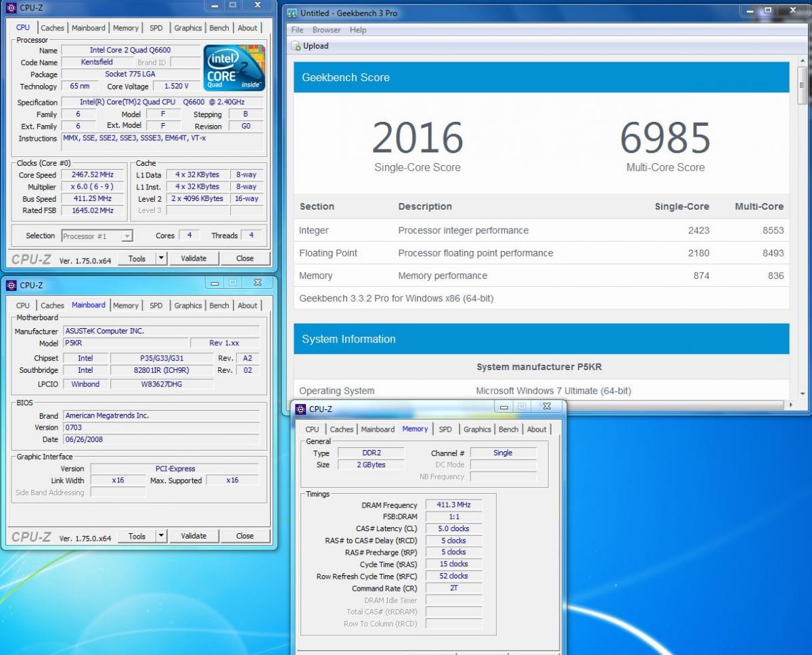Switch to Mainboard tab in top CPU-Z window
The width and height of the screenshot is (812, 655).
pyautogui.click(x=89, y=28)
